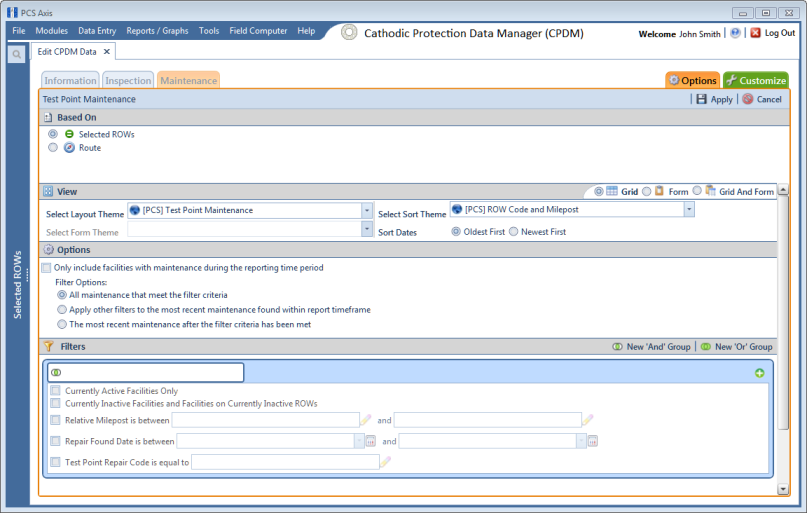This screenshot has height=513, width=807.
Task: Select the Selected ROWs radio button
Action: click(53, 134)
